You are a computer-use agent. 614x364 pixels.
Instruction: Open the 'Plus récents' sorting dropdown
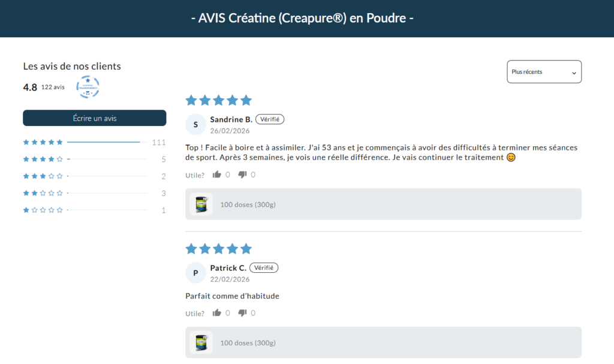point(543,71)
